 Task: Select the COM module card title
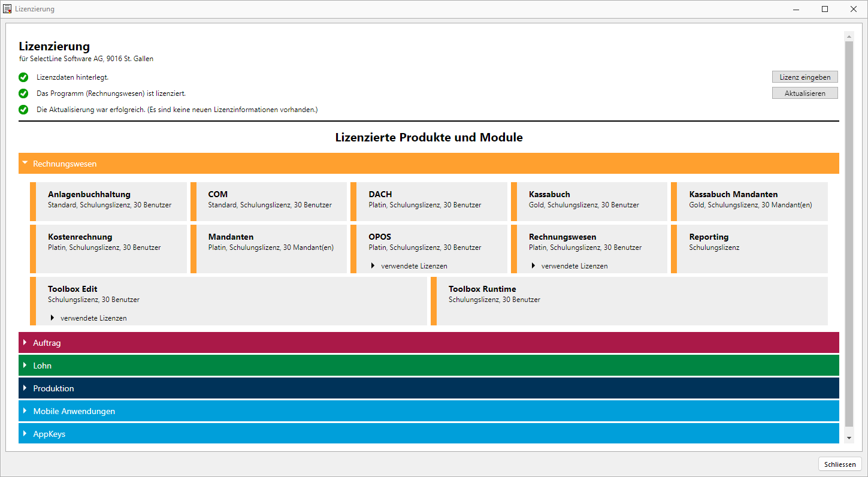pos(218,194)
